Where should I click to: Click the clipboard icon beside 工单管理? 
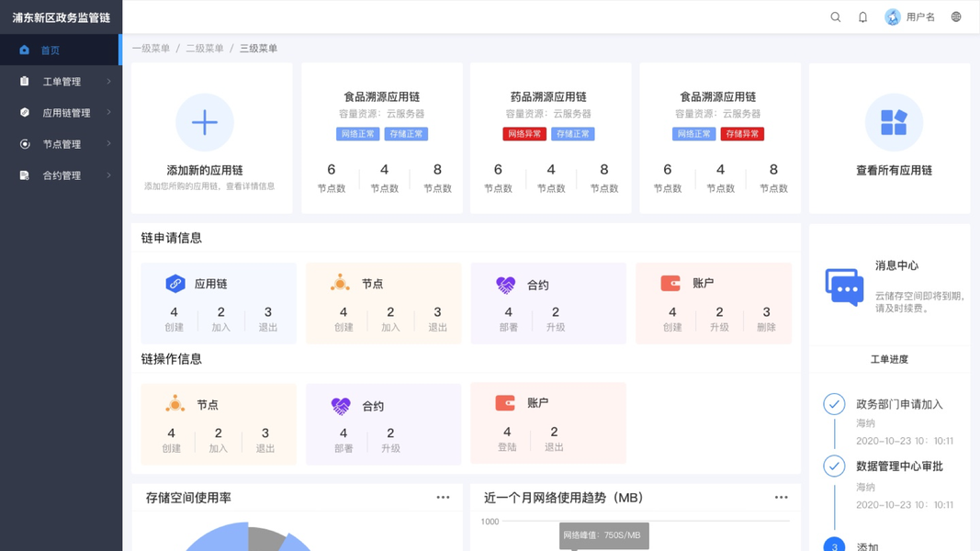25,81
